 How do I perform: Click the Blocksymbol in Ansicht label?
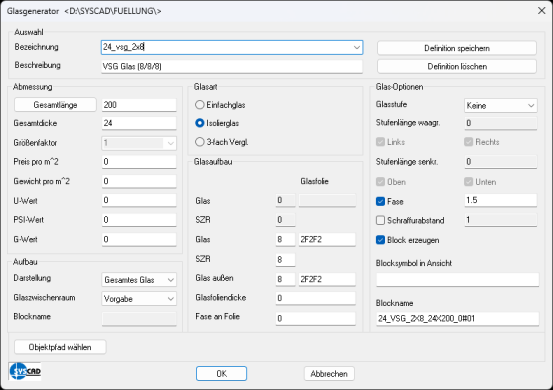click(414, 263)
